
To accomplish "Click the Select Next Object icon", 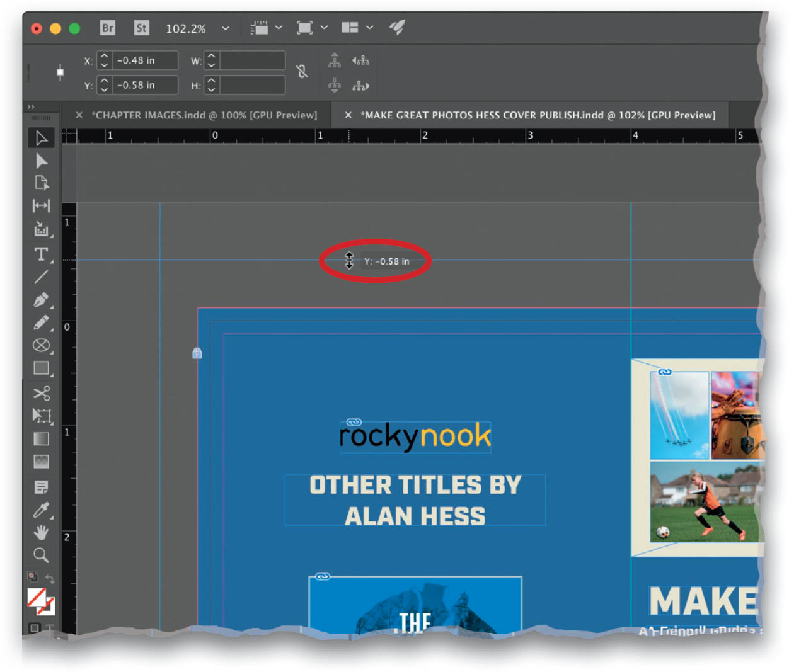I will point(360,86).
